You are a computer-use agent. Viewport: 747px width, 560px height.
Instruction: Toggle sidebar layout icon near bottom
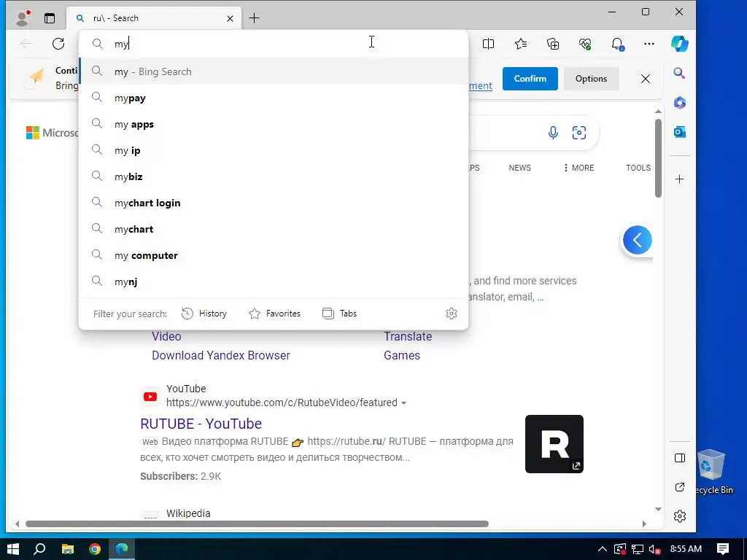click(x=680, y=458)
